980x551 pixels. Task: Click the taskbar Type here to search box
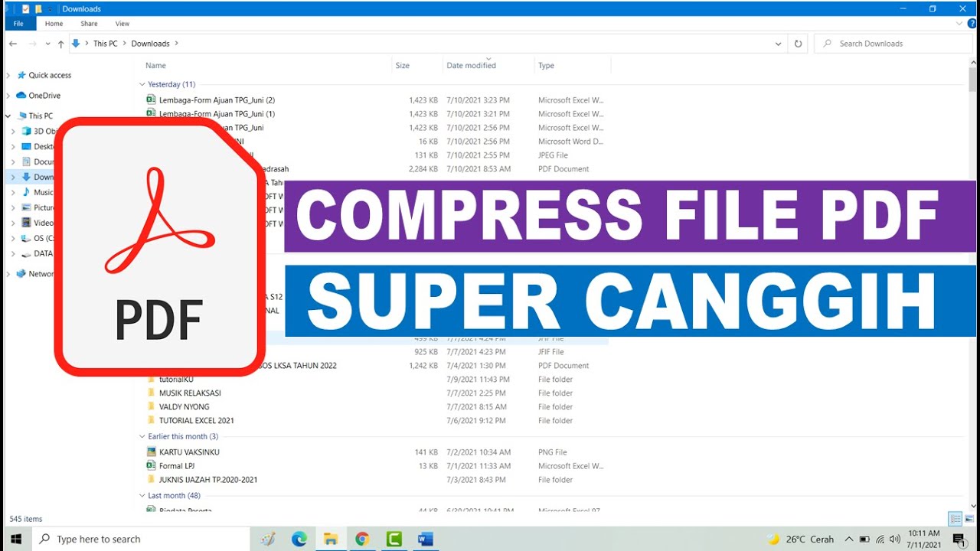click(142, 539)
